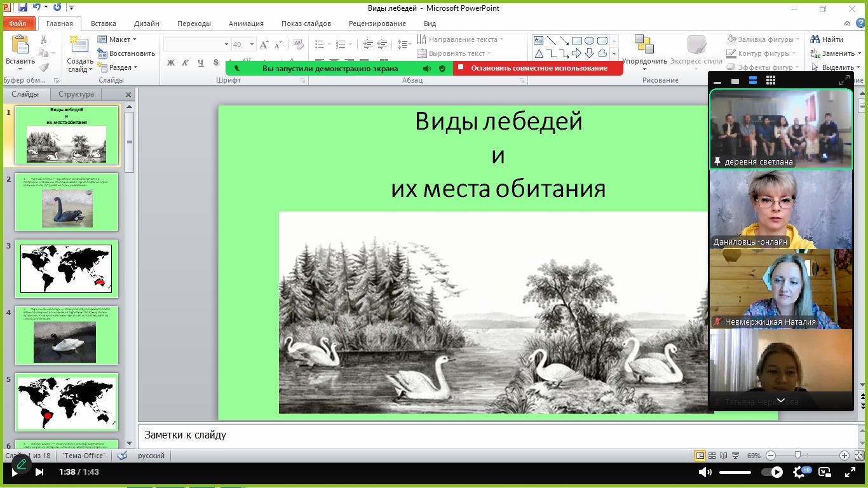This screenshot has width=868, height=488.
Task: Click the Cut scissors icon
Action: (44, 39)
